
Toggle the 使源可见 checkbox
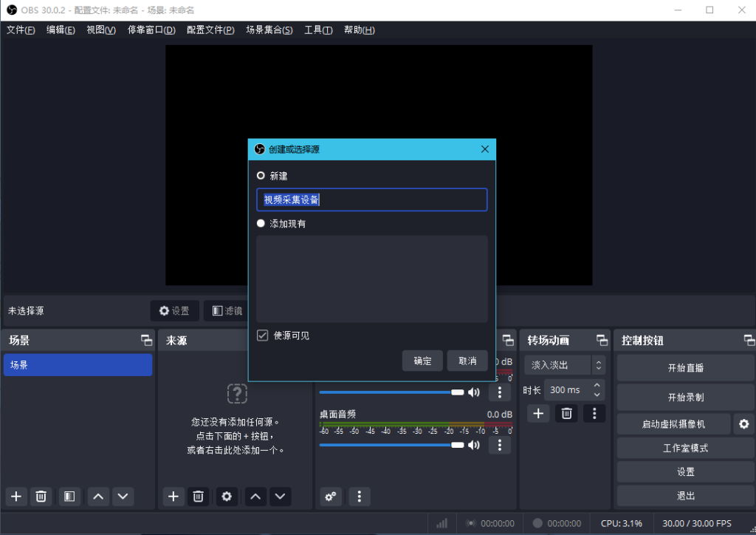click(x=262, y=335)
